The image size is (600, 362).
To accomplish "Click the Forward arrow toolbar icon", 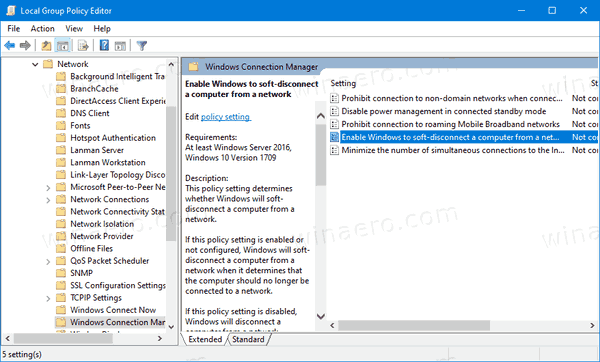I will (x=25, y=46).
